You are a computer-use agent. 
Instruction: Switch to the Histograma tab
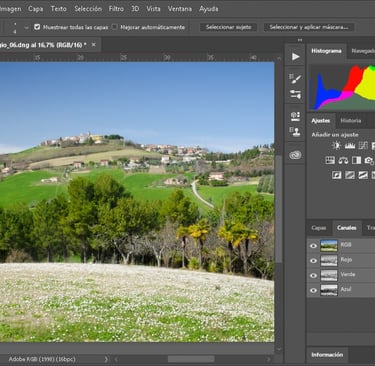click(x=326, y=51)
